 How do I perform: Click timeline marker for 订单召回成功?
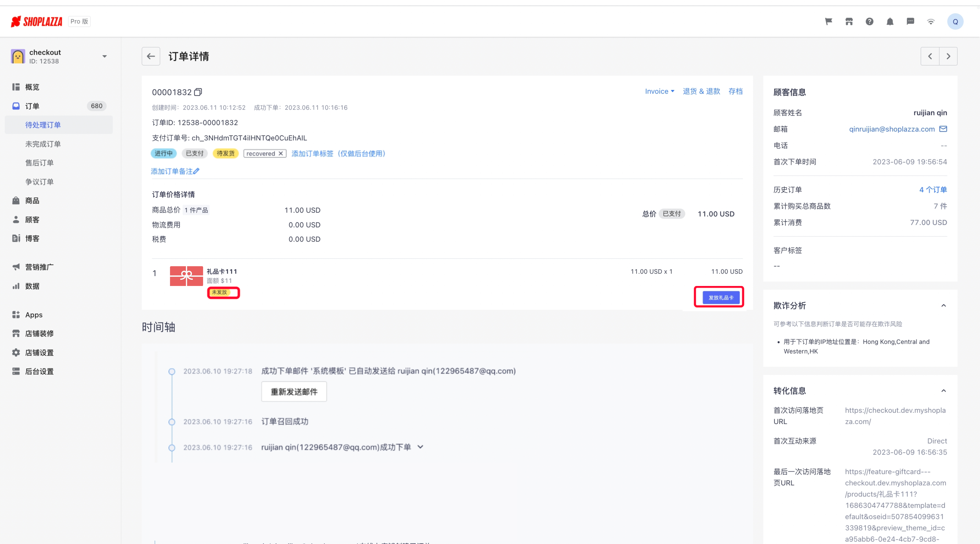(x=172, y=422)
